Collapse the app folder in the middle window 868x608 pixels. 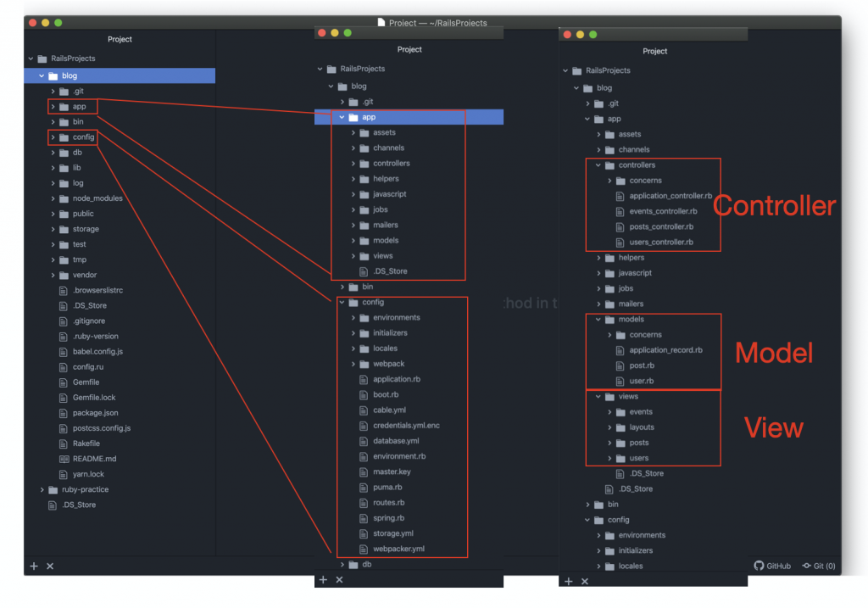point(342,117)
